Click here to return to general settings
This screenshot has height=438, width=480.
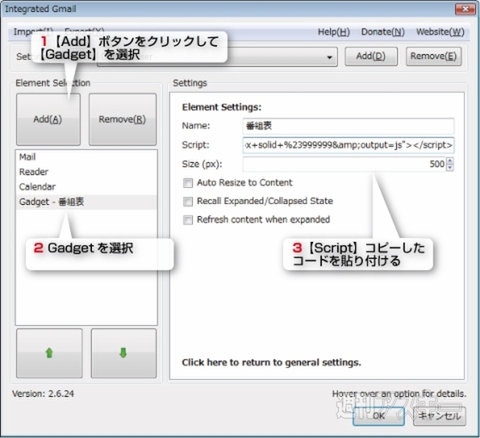[271, 362]
